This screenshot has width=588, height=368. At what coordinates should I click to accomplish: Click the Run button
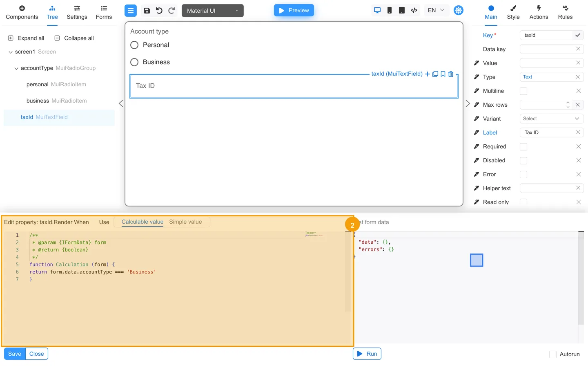(x=367, y=354)
